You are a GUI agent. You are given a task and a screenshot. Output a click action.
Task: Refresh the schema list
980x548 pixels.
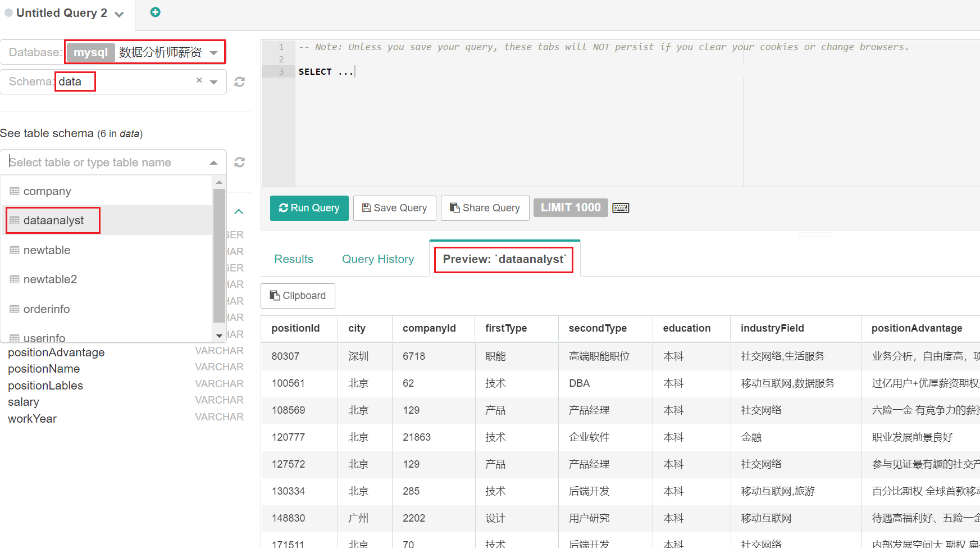239,82
